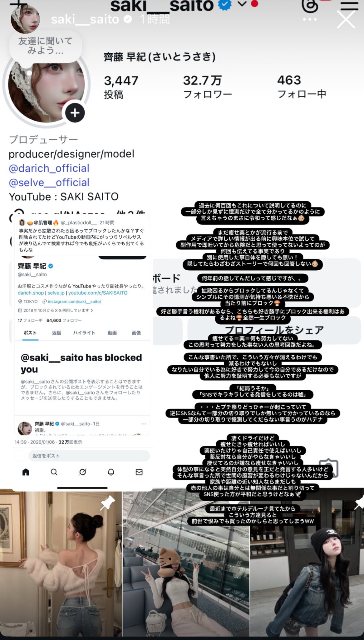Open the pinned post with fluffy white top
The width and height of the screenshot is (364, 640).
61,564
